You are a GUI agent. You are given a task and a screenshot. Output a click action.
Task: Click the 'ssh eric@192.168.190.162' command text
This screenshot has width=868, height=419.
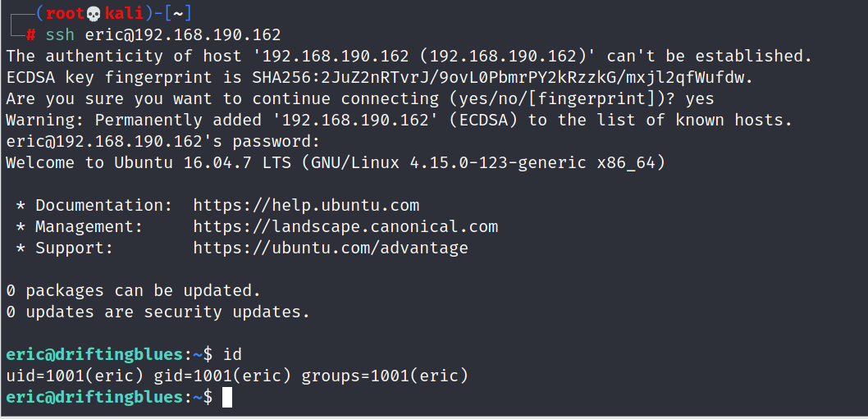tap(163, 34)
